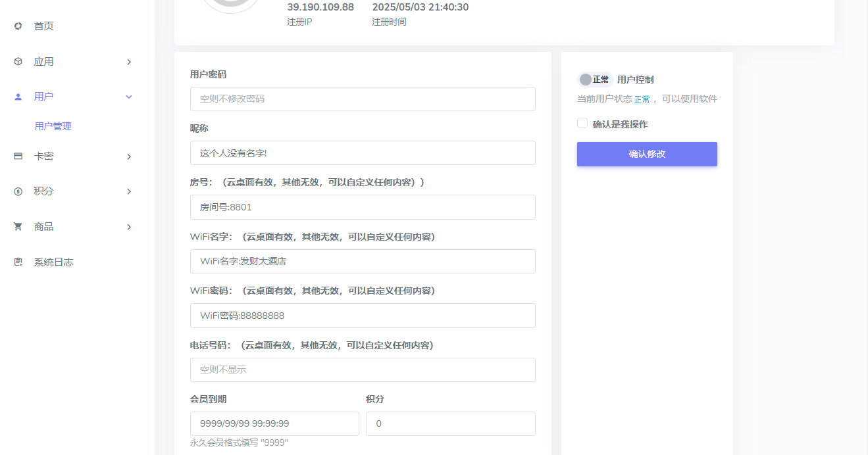This screenshot has width=868, height=455.
Task: Click the 正常 status link in user control text
Action: (x=643, y=98)
